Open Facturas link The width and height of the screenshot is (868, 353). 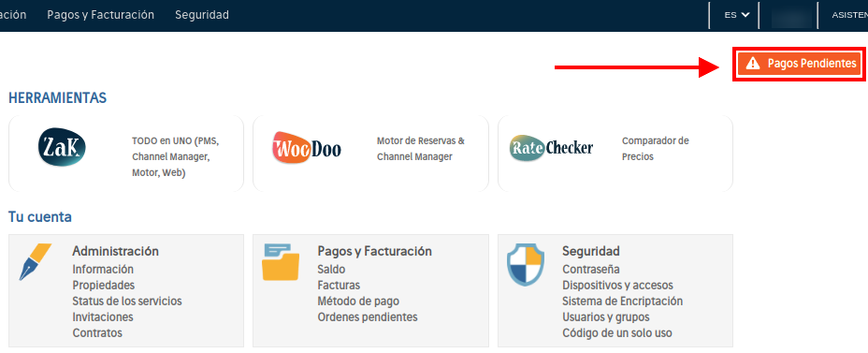pos(339,286)
